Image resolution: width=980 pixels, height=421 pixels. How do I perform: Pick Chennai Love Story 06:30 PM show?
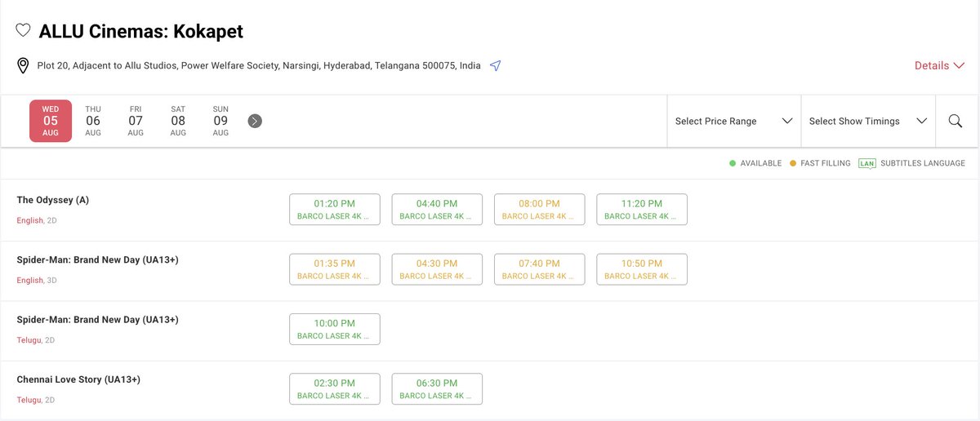click(437, 388)
